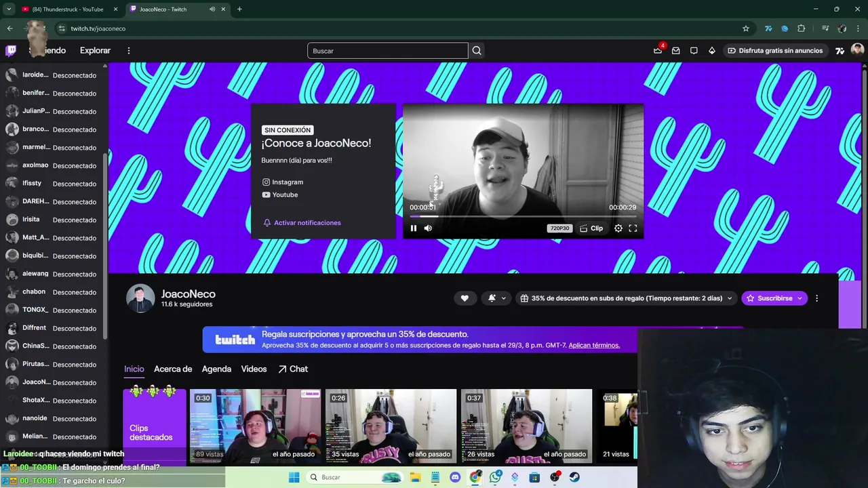Open Chrome tab search dropdown arrow

(9, 9)
